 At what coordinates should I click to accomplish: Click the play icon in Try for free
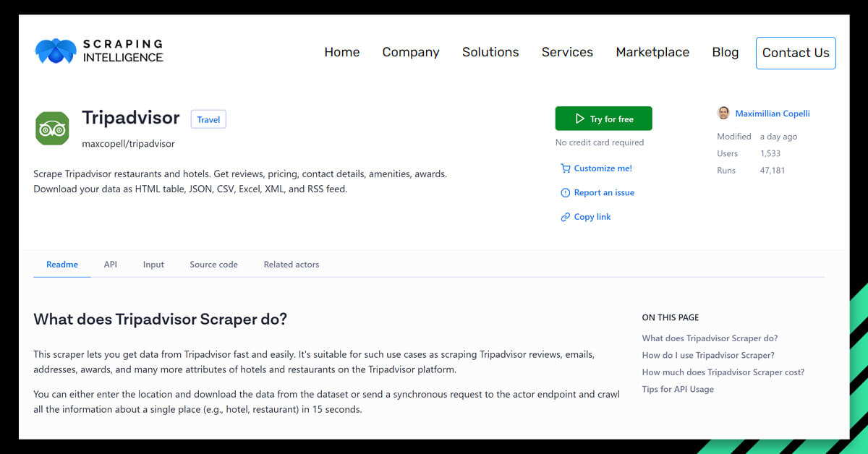point(579,119)
